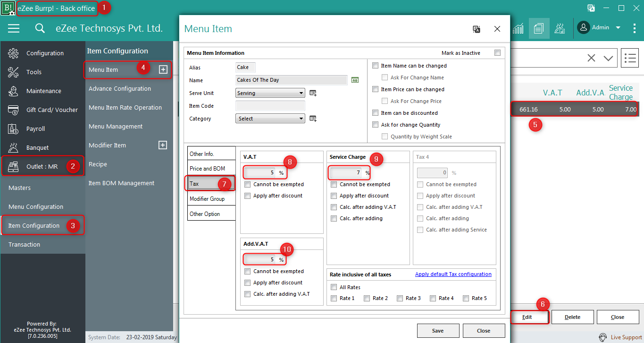Check Service Charge Calc. after adding V.A.T

click(x=334, y=207)
